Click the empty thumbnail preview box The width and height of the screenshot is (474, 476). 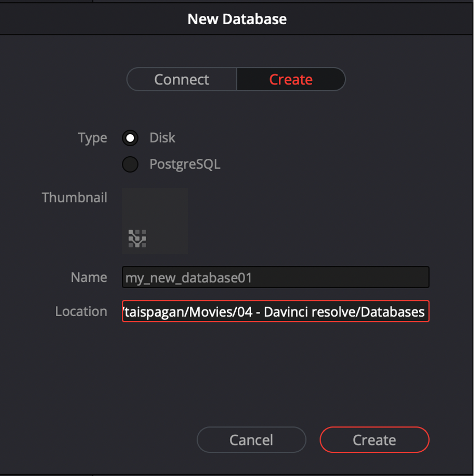click(x=154, y=221)
